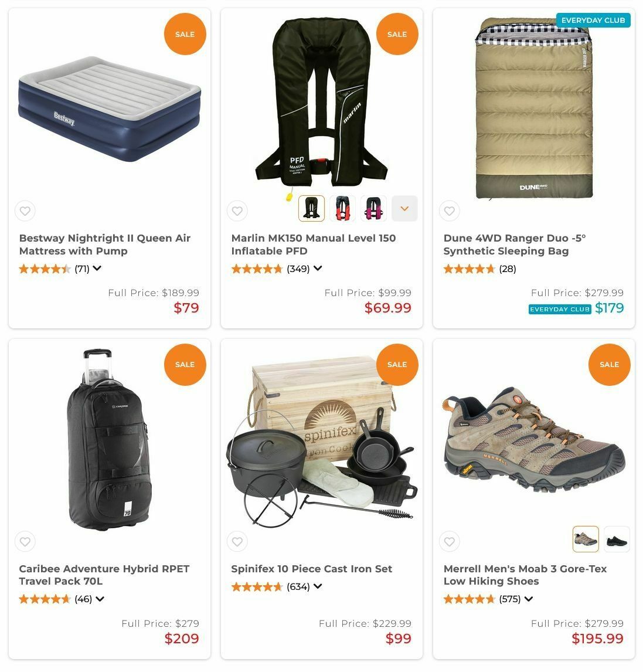Select the black Marlin PFD thumbnail
643x672 pixels.
tap(311, 208)
